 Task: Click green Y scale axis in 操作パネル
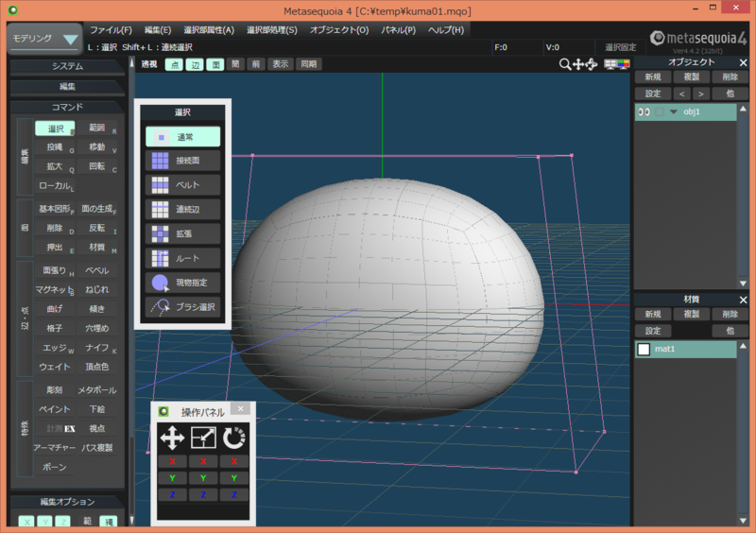[203, 478]
